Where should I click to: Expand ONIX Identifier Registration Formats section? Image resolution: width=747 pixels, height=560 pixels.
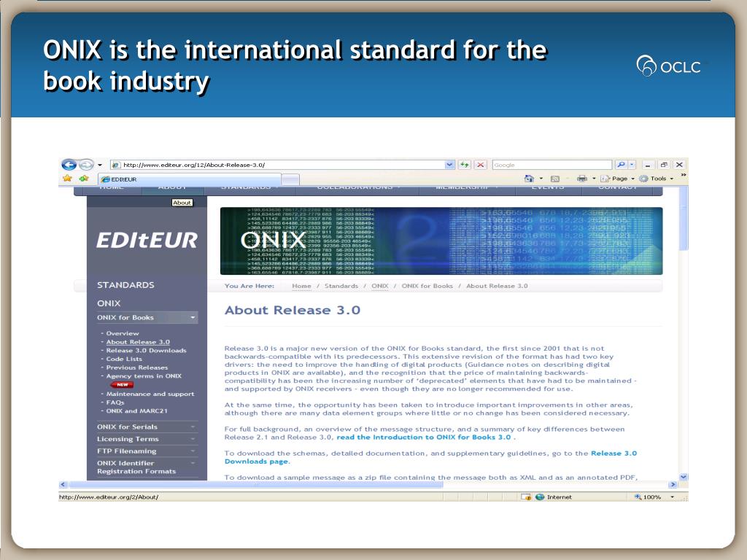pyautogui.click(x=147, y=467)
